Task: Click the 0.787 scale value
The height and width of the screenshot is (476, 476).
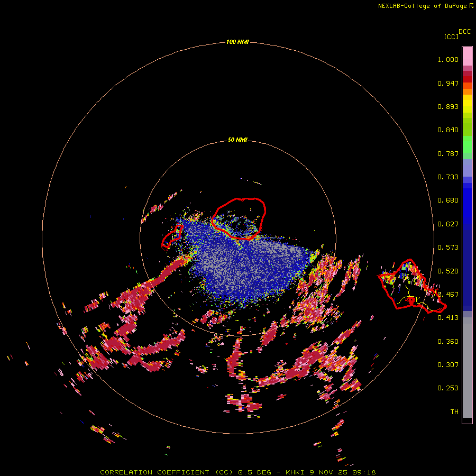Action: click(x=448, y=153)
